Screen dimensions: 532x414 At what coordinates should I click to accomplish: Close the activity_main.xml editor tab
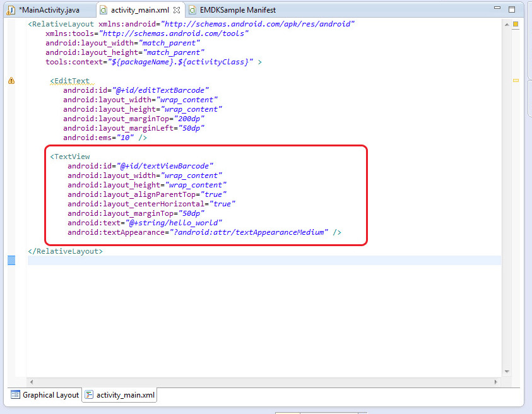pyautogui.click(x=177, y=10)
